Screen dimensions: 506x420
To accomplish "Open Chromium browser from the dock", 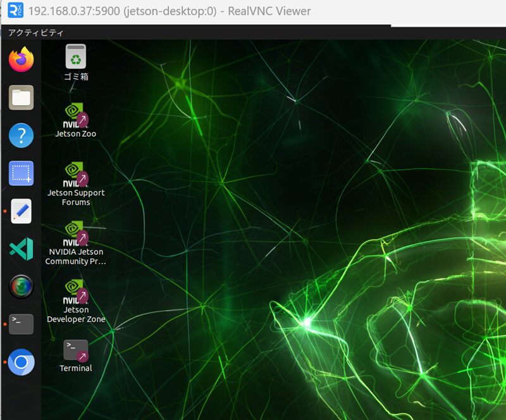I will 21,362.
